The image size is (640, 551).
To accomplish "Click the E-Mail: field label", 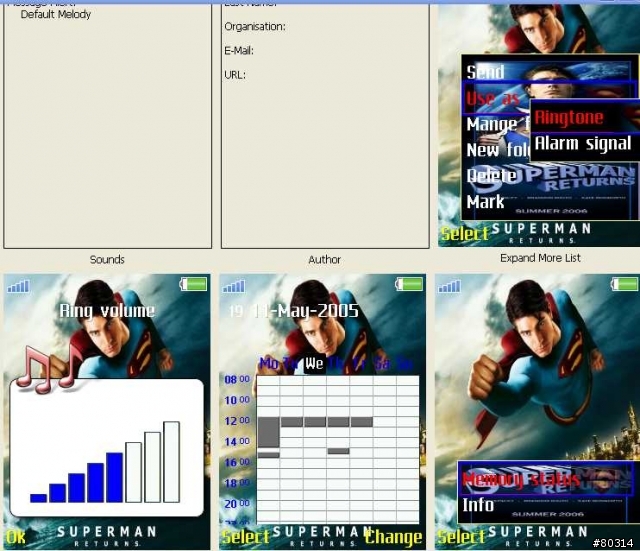I will pyautogui.click(x=239, y=51).
